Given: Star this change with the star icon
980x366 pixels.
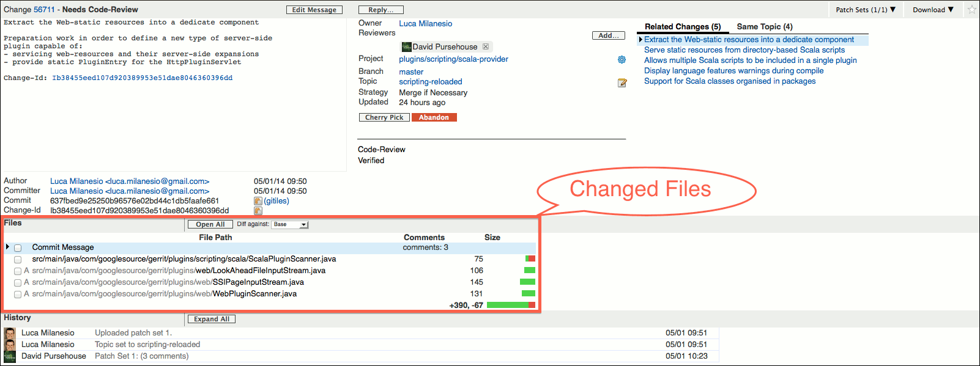Looking at the screenshot, I should tap(971, 10).
